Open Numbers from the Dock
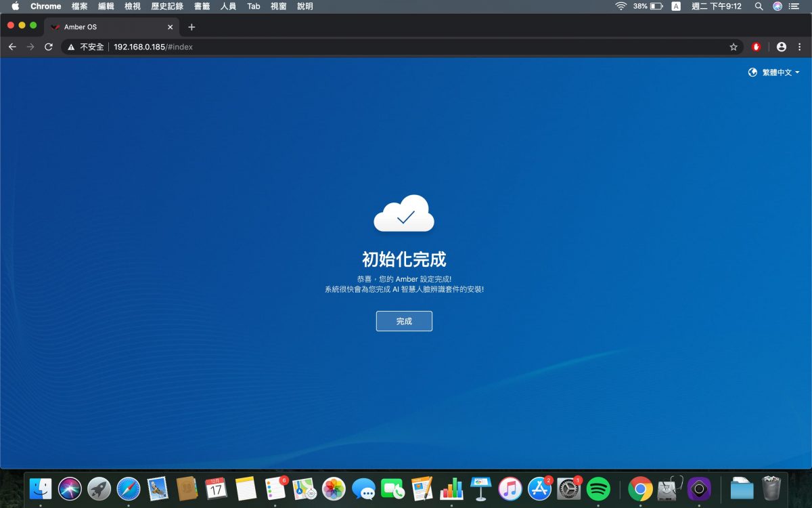 [x=451, y=488]
